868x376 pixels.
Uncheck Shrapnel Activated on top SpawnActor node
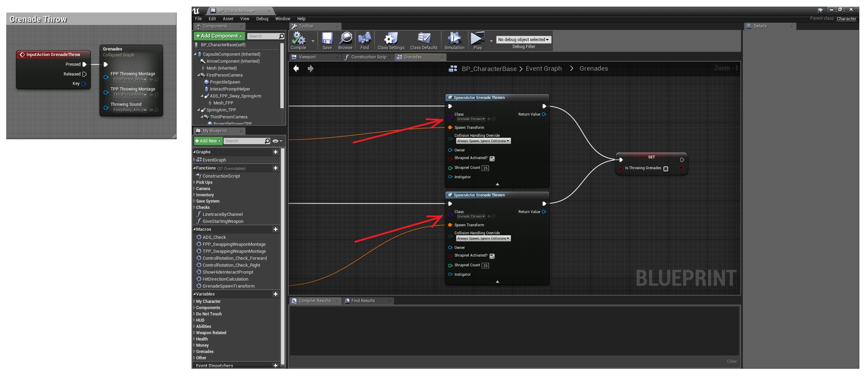[x=492, y=158]
